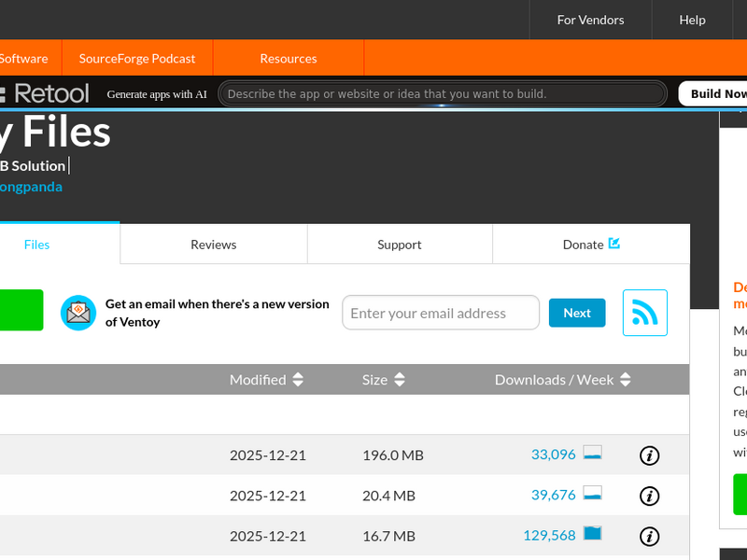The image size is (747, 560).
Task: Click the 129,568 downloads count link
Action: click(549, 535)
